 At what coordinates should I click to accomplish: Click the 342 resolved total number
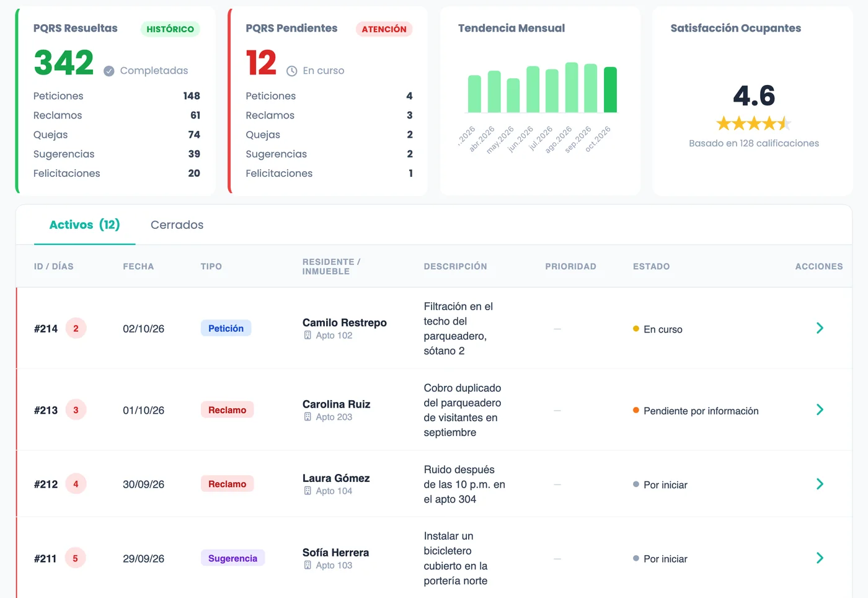coord(64,63)
